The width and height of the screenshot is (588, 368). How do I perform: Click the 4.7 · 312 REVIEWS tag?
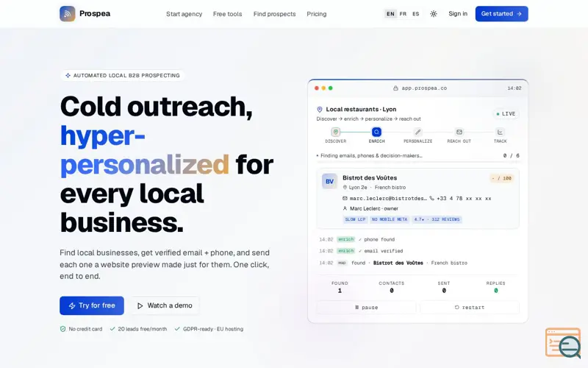pos(437,219)
